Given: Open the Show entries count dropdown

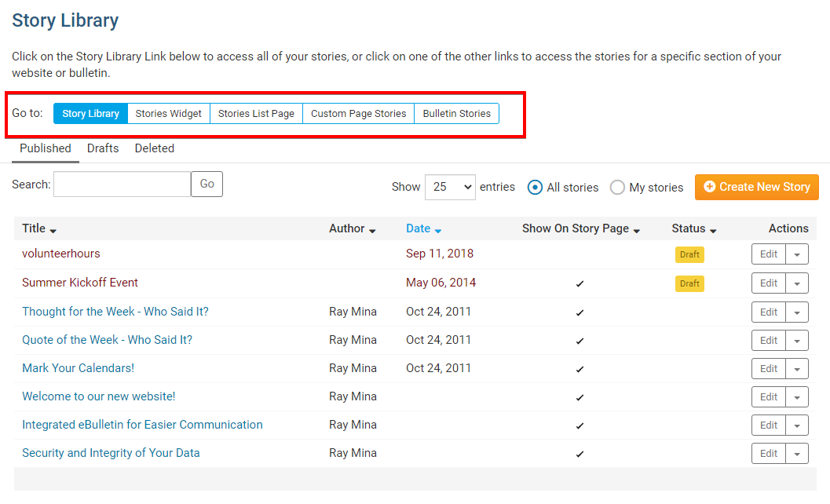Looking at the screenshot, I should (x=450, y=187).
